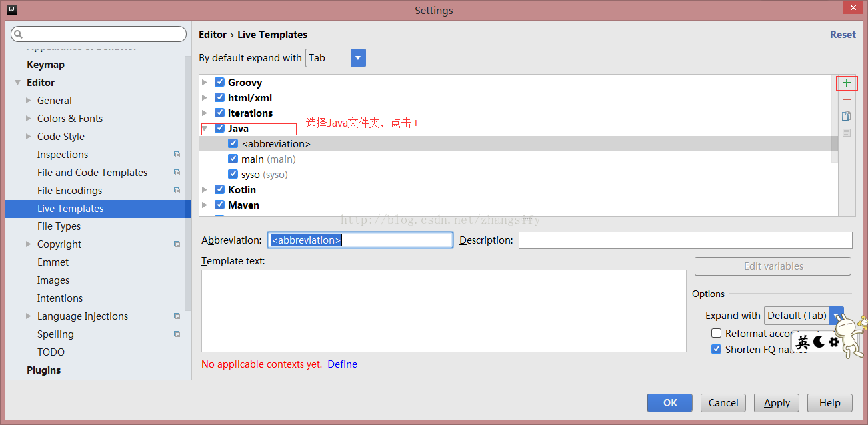Click project-level icon beside Inspections
Screen dimensions: 868x425
point(177,155)
